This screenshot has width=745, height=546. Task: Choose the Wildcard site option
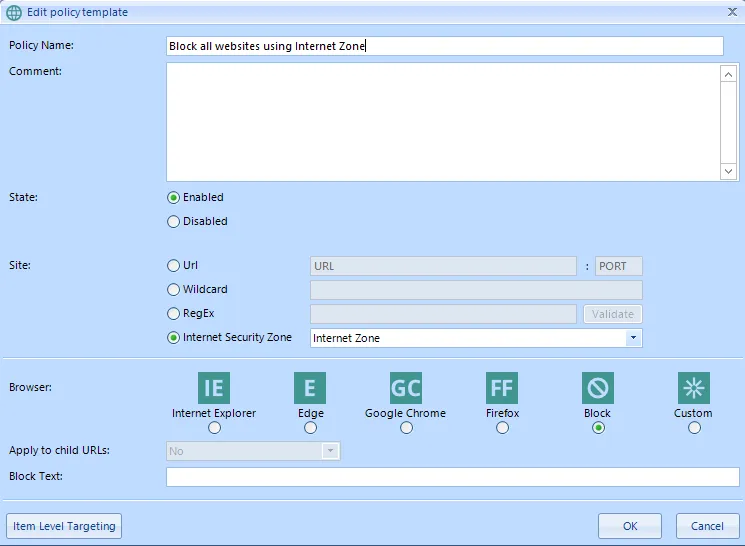174,290
